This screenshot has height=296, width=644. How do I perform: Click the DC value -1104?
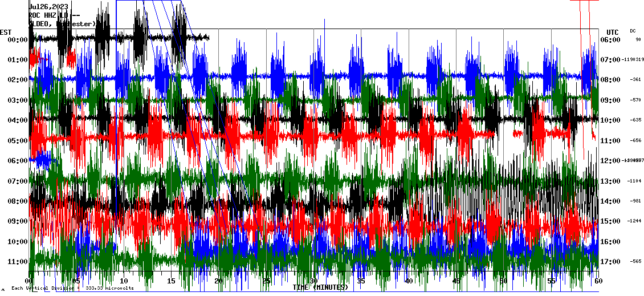point(635,181)
